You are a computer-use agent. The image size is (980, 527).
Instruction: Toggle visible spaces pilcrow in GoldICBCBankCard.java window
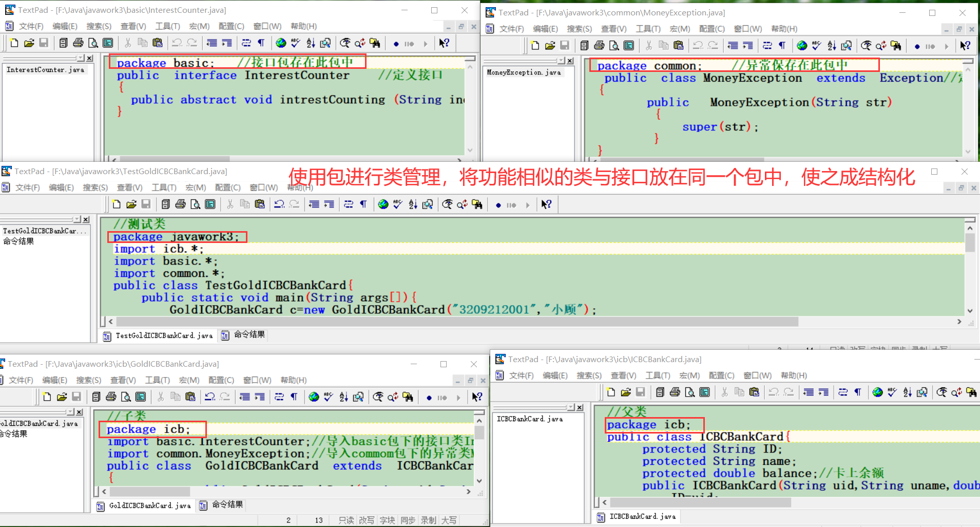tap(294, 397)
